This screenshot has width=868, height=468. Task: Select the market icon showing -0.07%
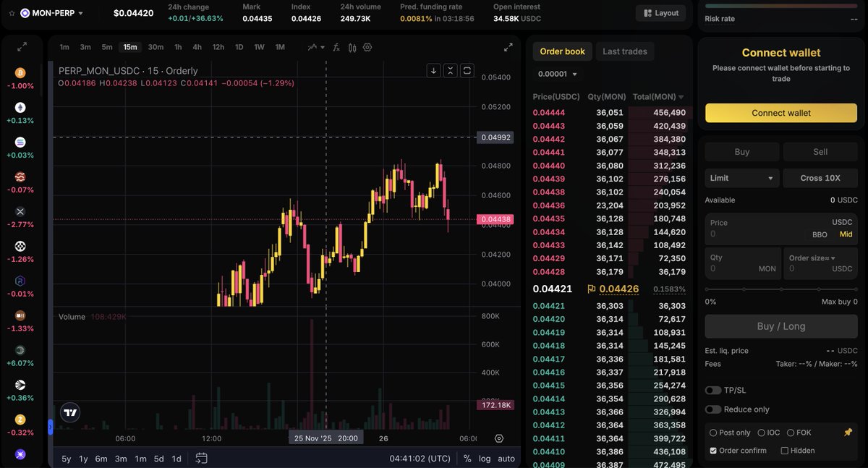[x=20, y=177]
